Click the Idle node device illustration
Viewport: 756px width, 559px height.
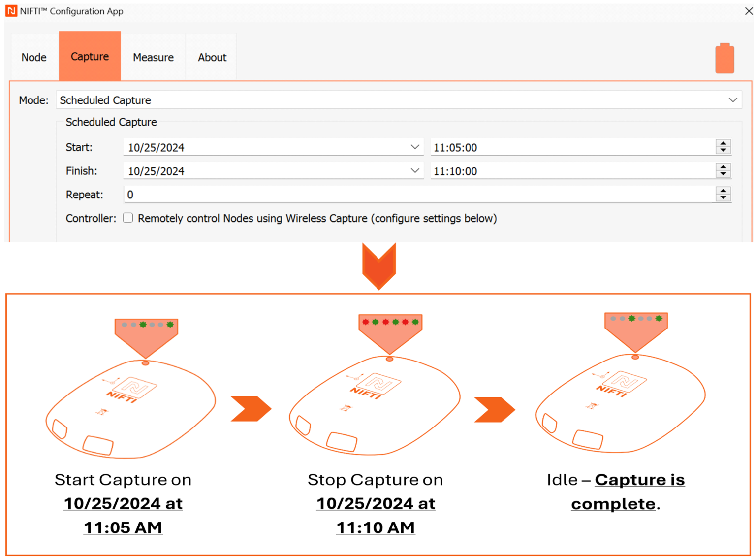(x=620, y=403)
